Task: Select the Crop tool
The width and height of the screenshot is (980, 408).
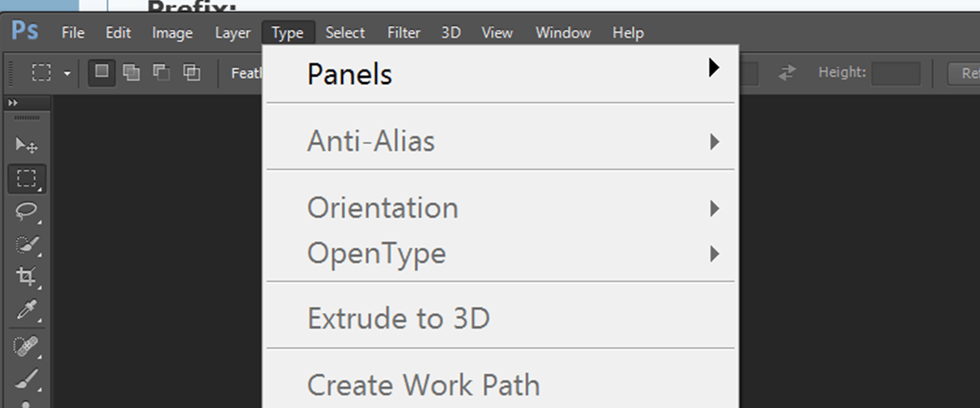Action: [x=27, y=277]
